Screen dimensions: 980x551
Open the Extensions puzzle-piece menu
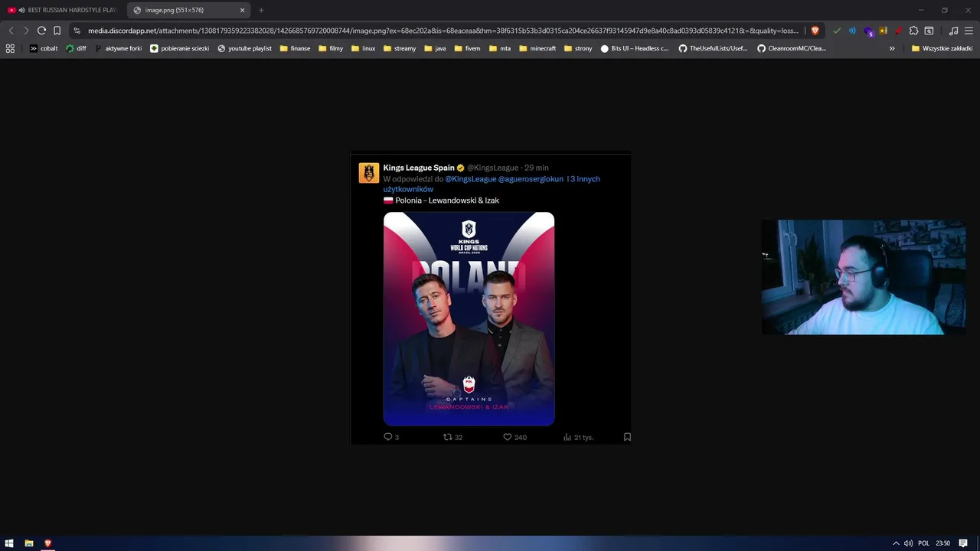(x=913, y=31)
